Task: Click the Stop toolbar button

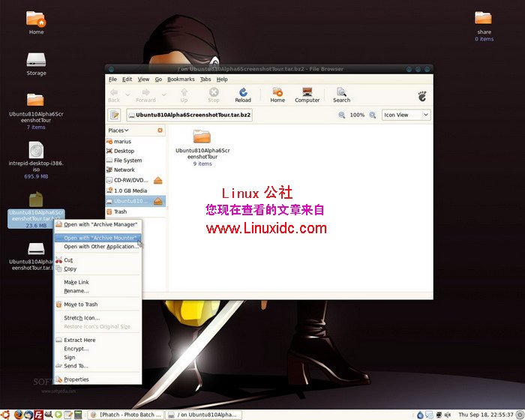Action: point(214,95)
